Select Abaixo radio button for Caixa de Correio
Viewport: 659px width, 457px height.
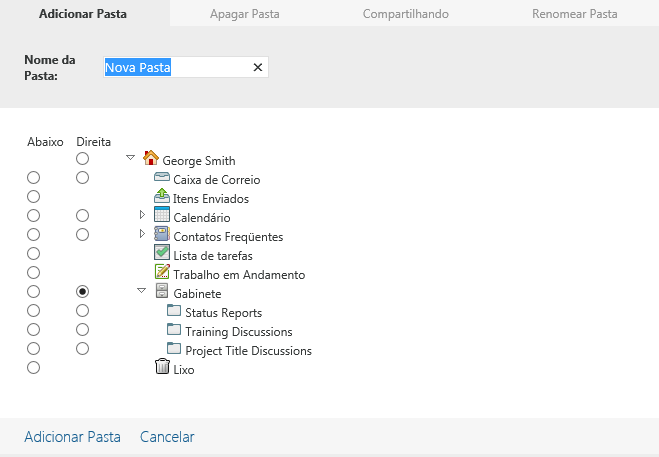click(33, 178)
